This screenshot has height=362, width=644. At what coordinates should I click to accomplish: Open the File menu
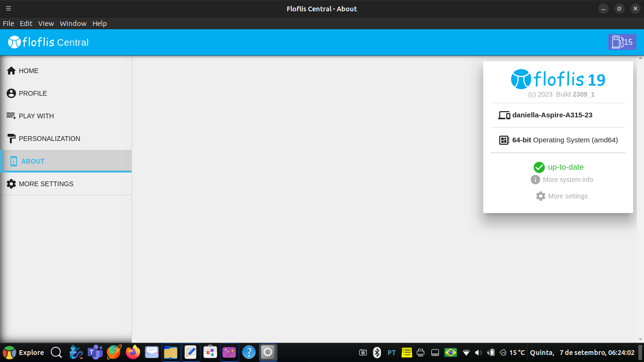pyautogui.click(x=8, y=23)
